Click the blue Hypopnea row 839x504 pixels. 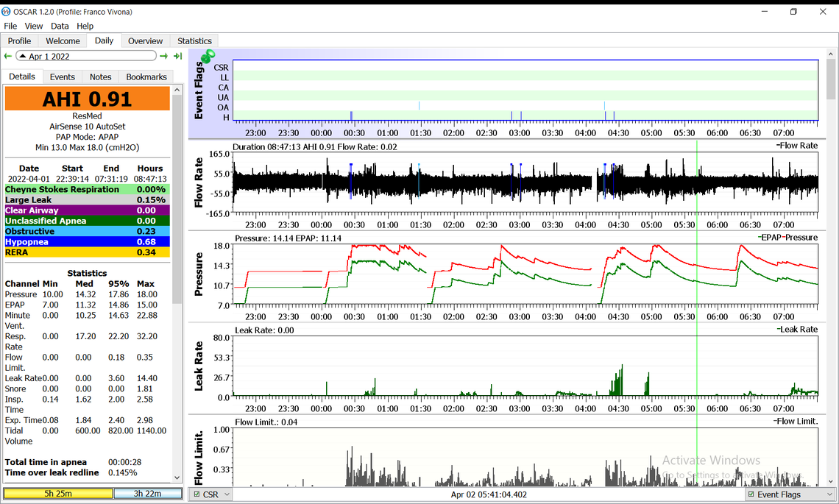88,242
